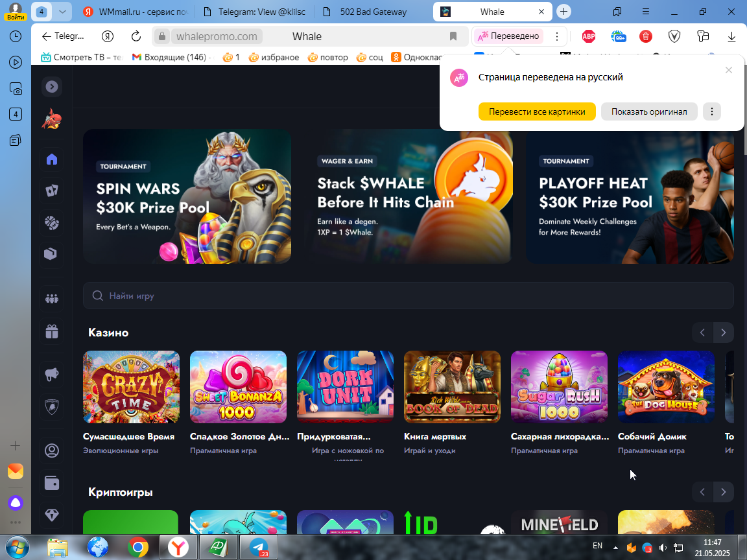Open the повтор bookmark folder

(x=327, y=57)
